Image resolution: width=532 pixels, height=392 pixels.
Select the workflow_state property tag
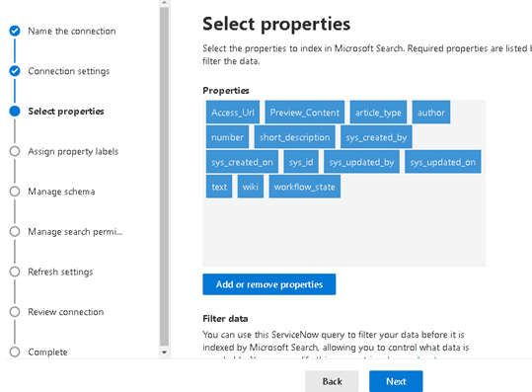click(305, 187)
